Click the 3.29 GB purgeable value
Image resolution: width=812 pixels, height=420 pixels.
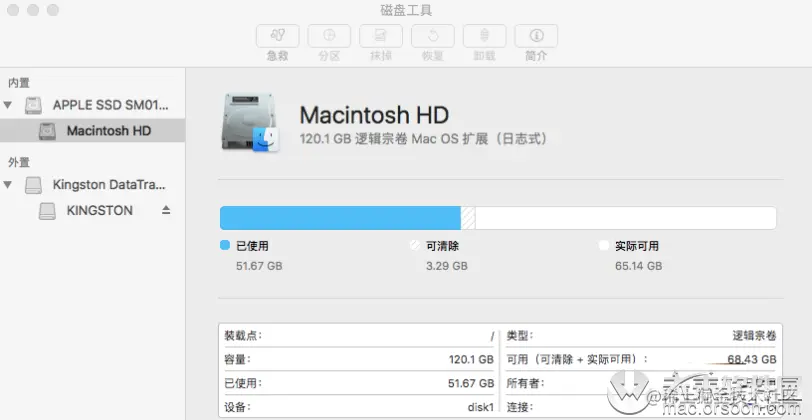(x=447, y=266)
